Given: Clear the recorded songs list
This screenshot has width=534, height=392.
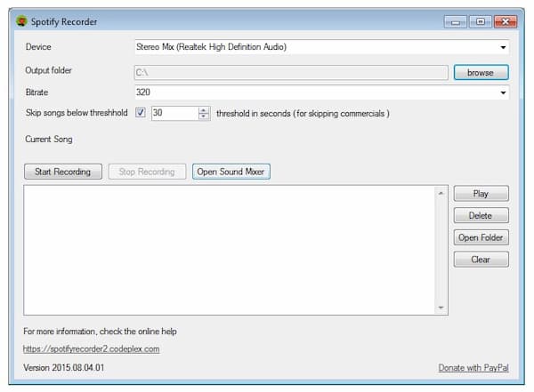Looking at the screenshot, I should (481, 260).
